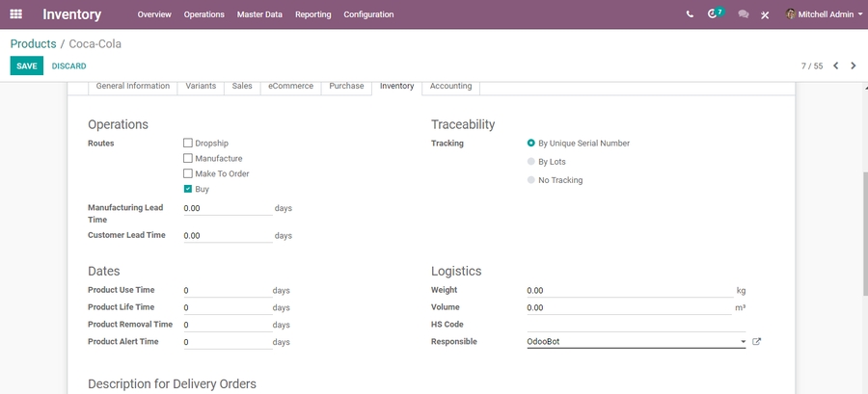This screenshot has height=394, width=868.
Task: Click the Save button
Action: tap(27, 66)
